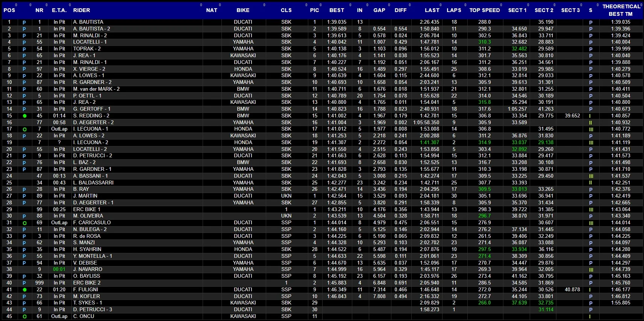Viewport: 644px width, 321px height.
Task: Click sort arrows of the BIKE column
Action: click(x=264, y=5)
